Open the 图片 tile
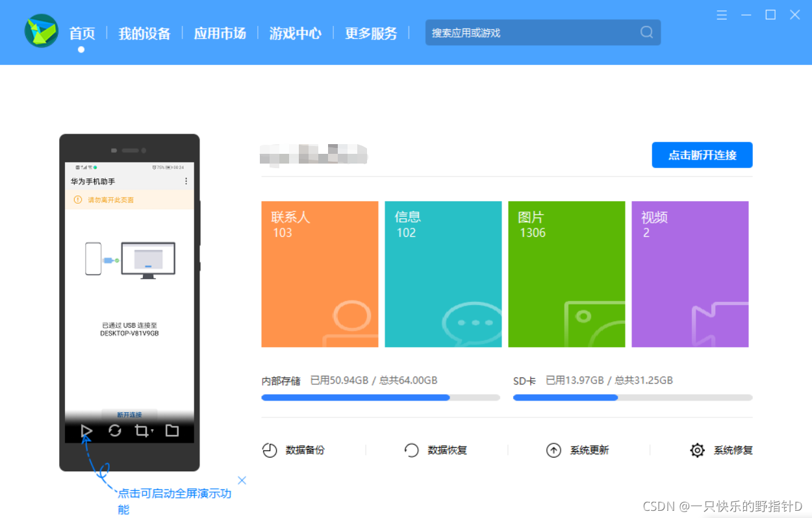The image size is (812, 518). (x=566, y=274)
